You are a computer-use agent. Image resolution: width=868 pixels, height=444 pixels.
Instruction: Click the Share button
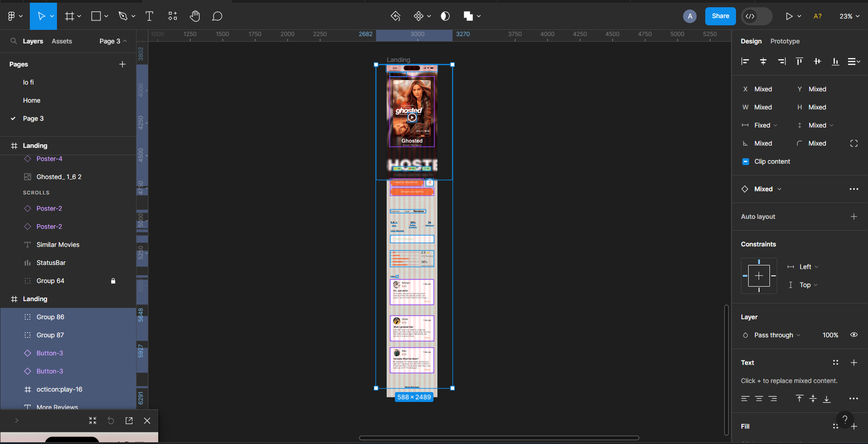pyautogui.click(x=721, y=16)
